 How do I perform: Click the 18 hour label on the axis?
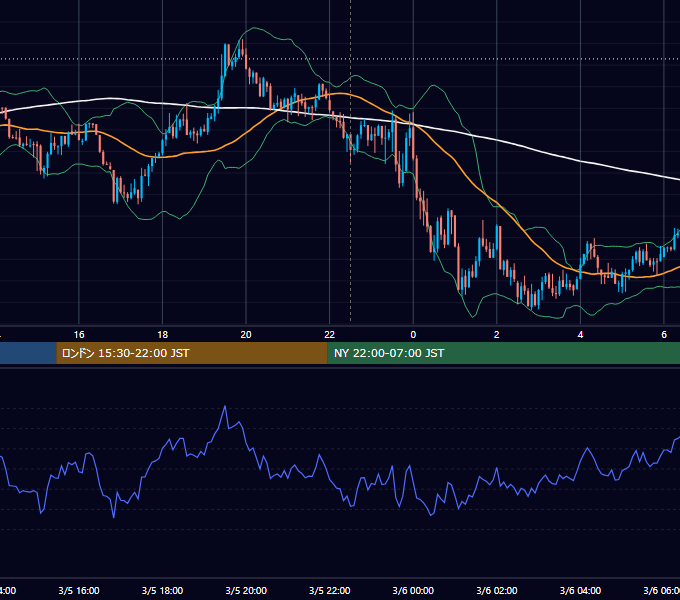point(163,335)
